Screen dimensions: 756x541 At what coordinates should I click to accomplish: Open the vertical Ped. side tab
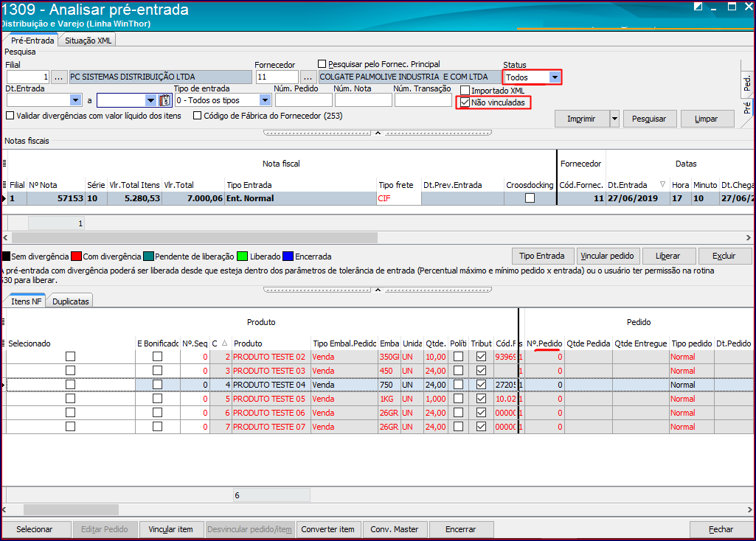[747, 83]
